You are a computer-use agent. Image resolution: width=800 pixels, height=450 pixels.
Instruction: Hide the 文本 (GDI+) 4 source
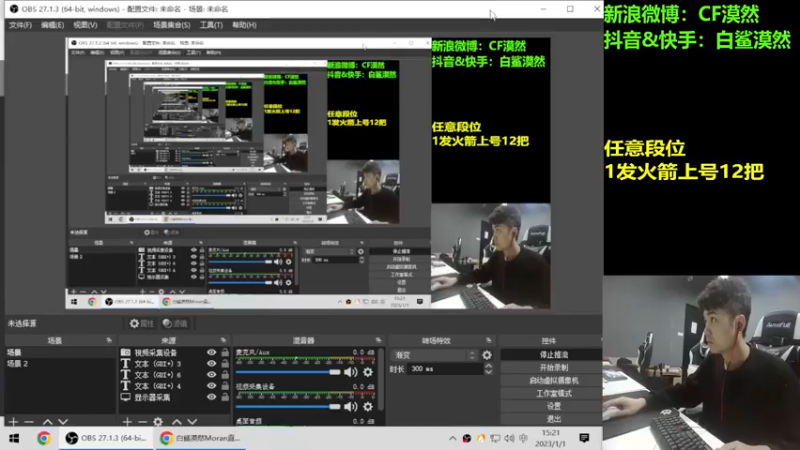(x=211, y=386)
